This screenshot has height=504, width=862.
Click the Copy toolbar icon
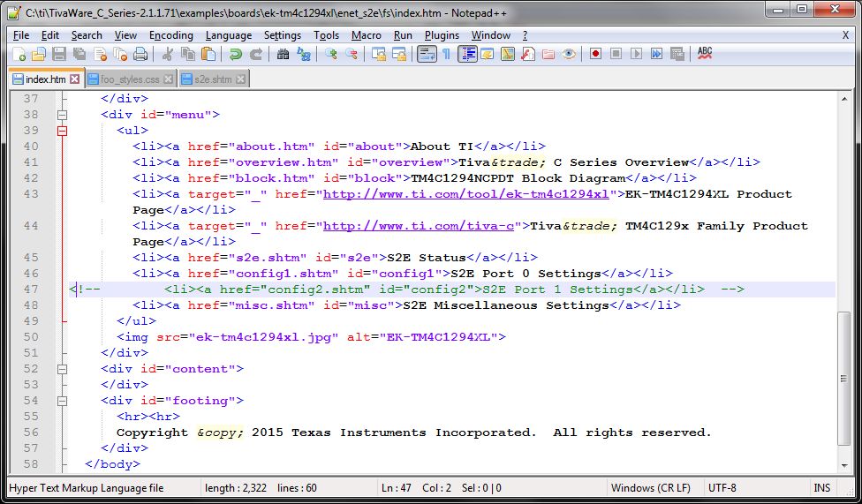coord(188,54)
